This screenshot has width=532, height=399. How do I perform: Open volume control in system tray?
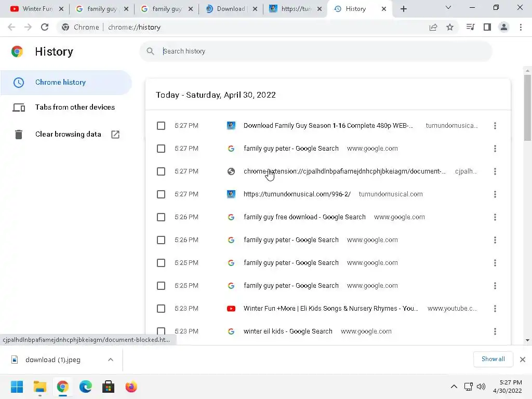coord(481,387)
